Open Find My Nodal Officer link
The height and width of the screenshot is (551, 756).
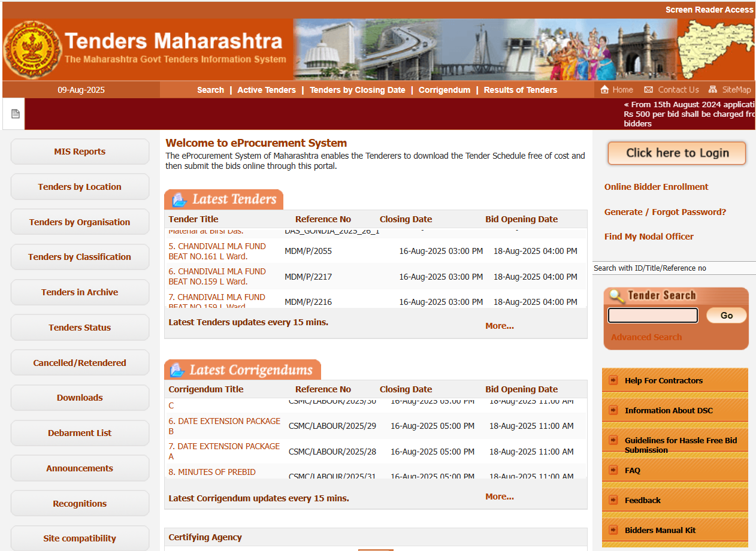click(x=649, y=237)
